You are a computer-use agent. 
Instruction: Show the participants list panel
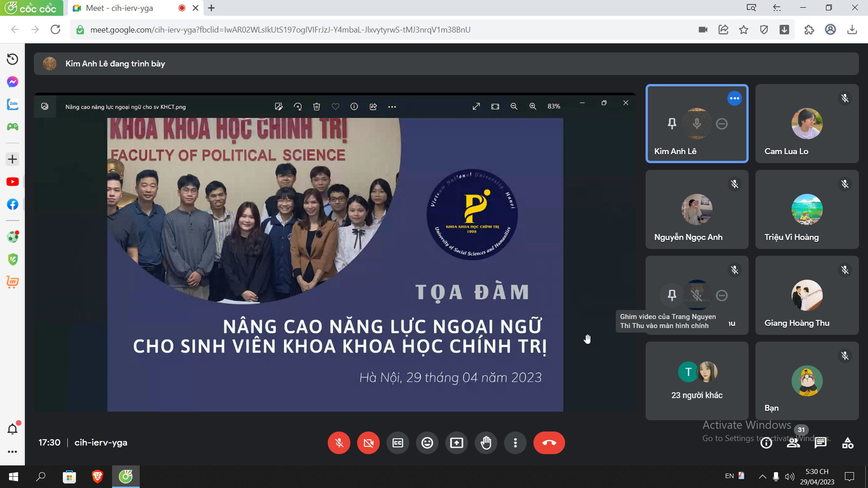point(793,443)
